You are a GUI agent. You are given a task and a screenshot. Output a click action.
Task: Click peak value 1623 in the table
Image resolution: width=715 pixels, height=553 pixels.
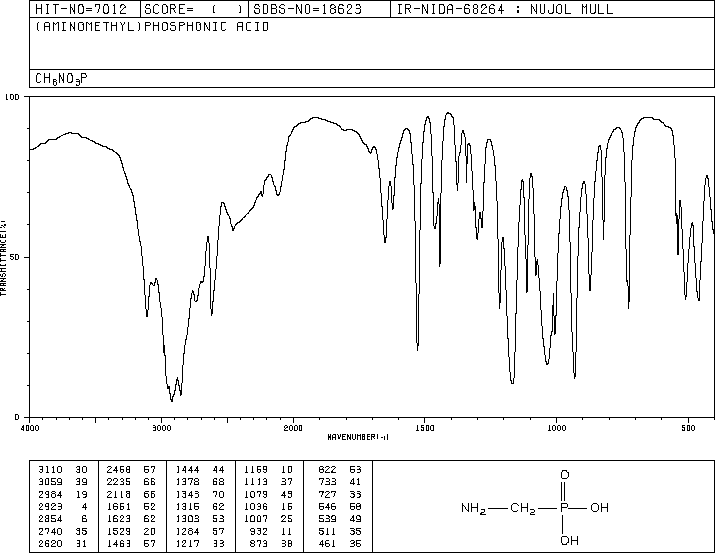119,519
